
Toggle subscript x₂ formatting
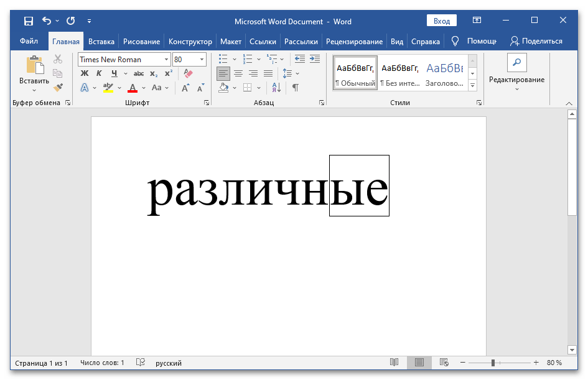point(154,73)
